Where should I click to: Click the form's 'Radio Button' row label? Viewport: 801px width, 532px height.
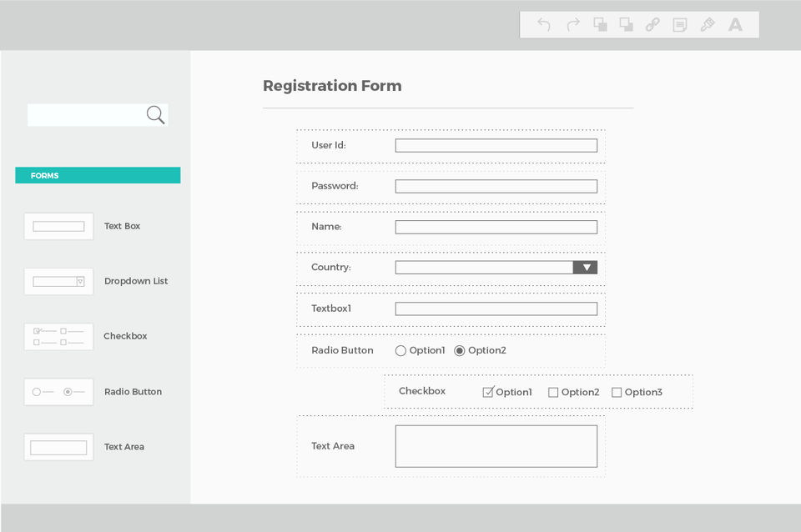click(342, 350)
